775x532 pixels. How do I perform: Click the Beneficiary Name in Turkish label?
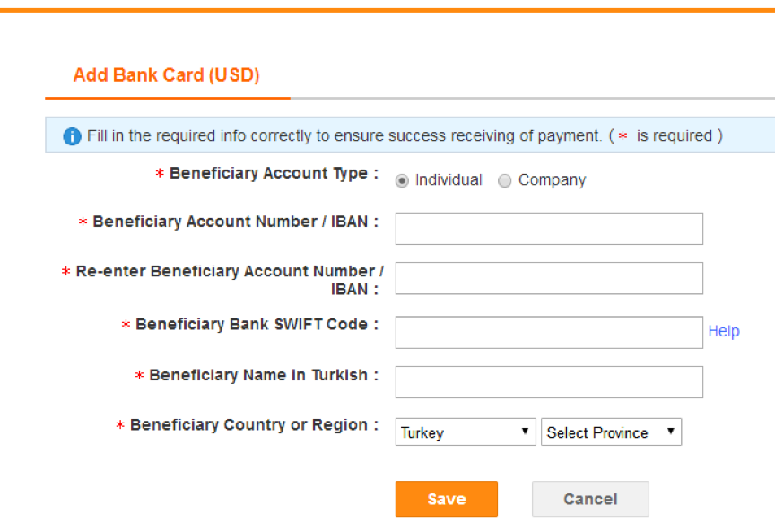pos(259,375)
